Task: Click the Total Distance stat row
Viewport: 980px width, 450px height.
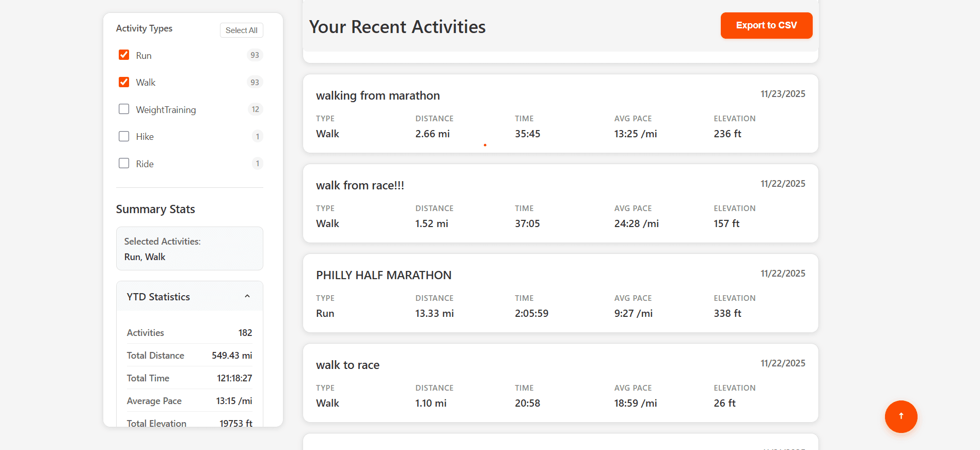Action: [x=189, y=355]
